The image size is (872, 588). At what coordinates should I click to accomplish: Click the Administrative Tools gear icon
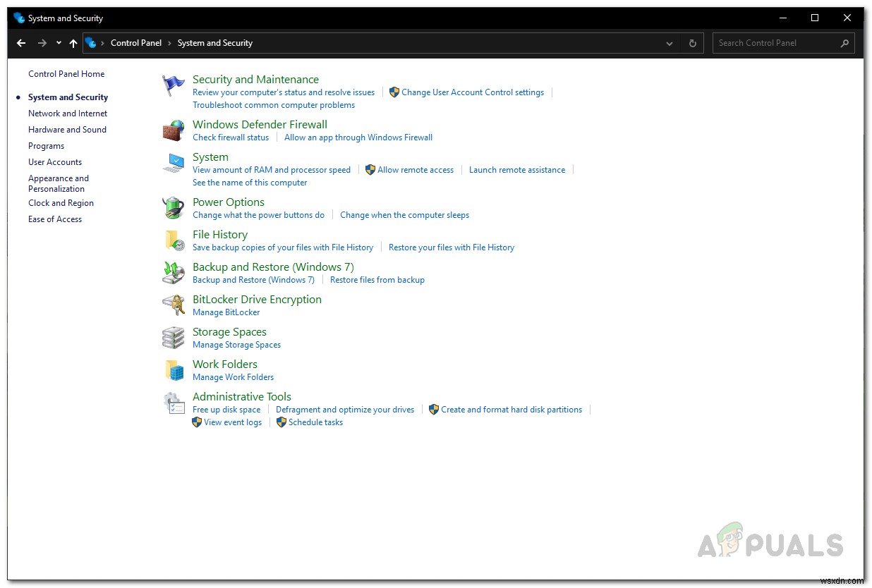[174, 403]
